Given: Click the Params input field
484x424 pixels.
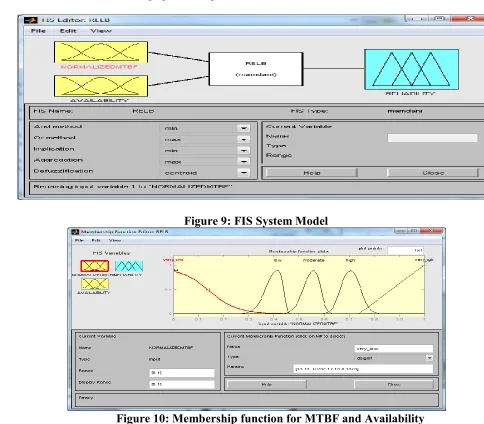Looking at the screenshot, I should point(363,369).
